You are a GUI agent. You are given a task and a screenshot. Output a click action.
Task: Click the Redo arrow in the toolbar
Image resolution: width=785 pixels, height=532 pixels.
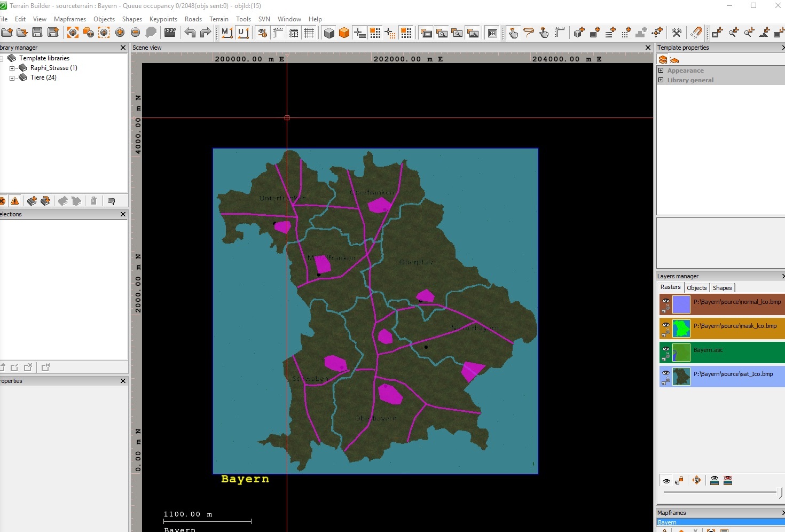tap(206, 33)
